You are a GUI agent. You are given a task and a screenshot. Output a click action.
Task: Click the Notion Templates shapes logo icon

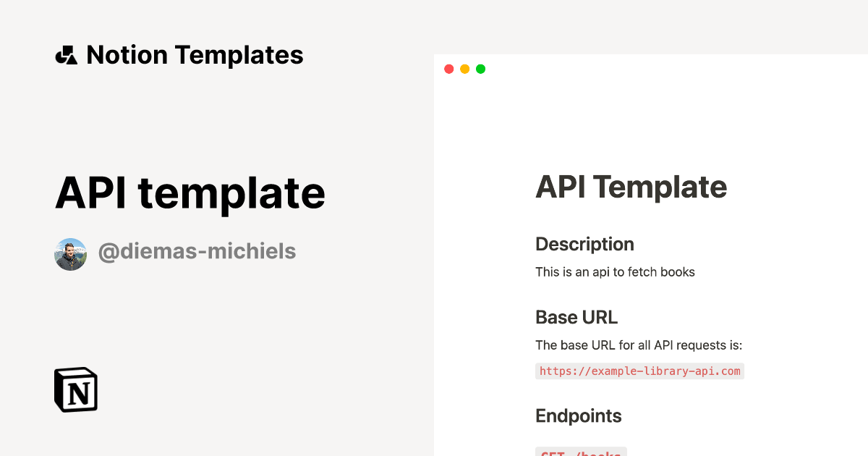[x=66, y=55]
